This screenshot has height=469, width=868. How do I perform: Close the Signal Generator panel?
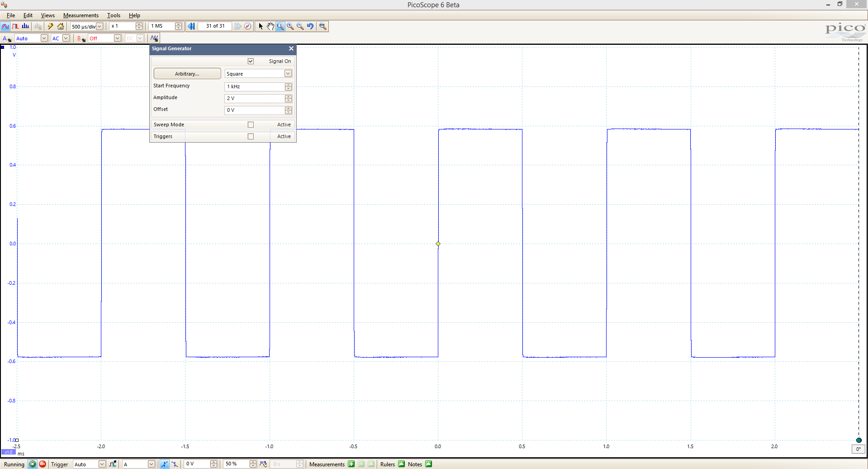[x=291, y=48]
